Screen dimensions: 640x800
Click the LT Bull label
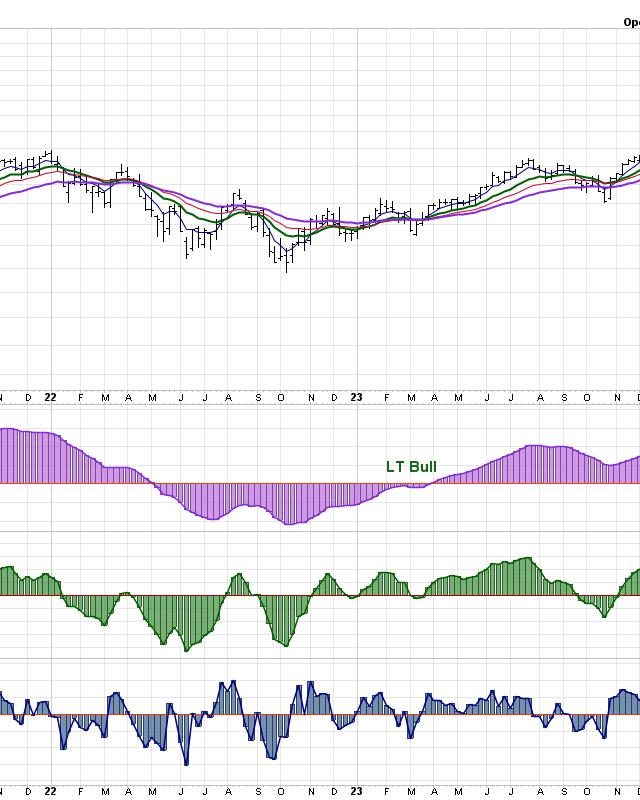click(411, 467)
